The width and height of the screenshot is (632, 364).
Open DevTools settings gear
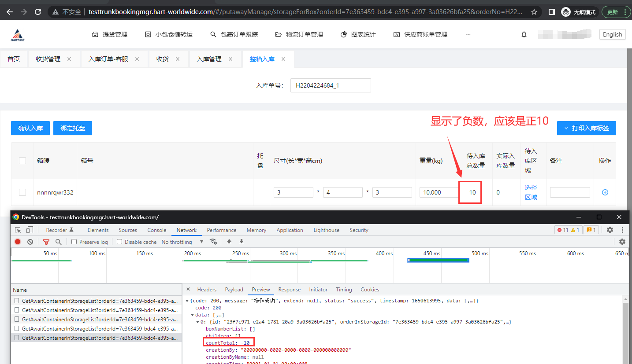(610, 230)
